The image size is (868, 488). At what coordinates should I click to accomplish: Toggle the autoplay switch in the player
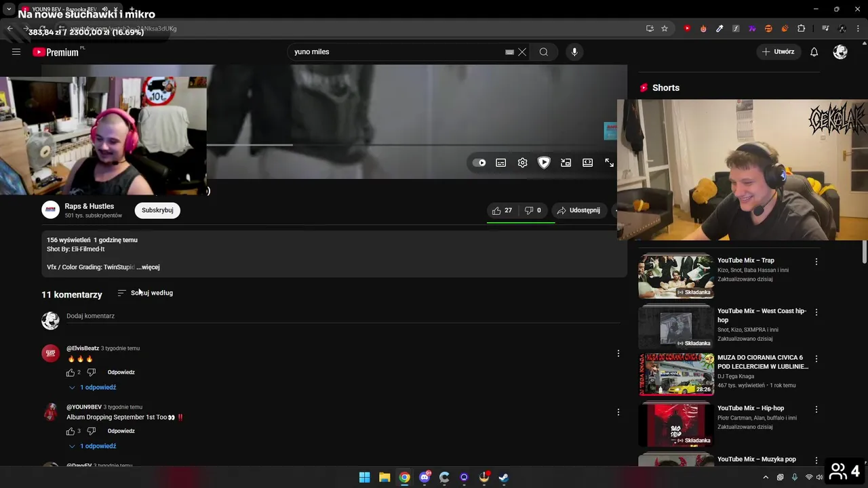click(x=479, y=163)
